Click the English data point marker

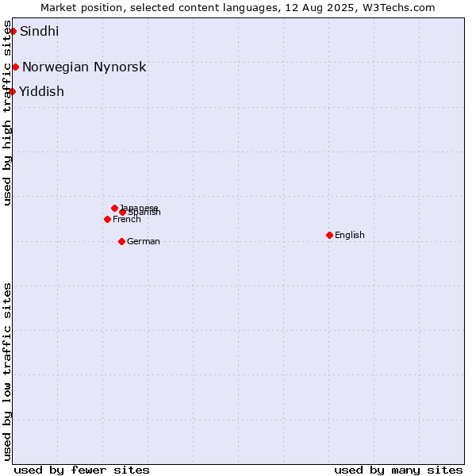[330, 236]
